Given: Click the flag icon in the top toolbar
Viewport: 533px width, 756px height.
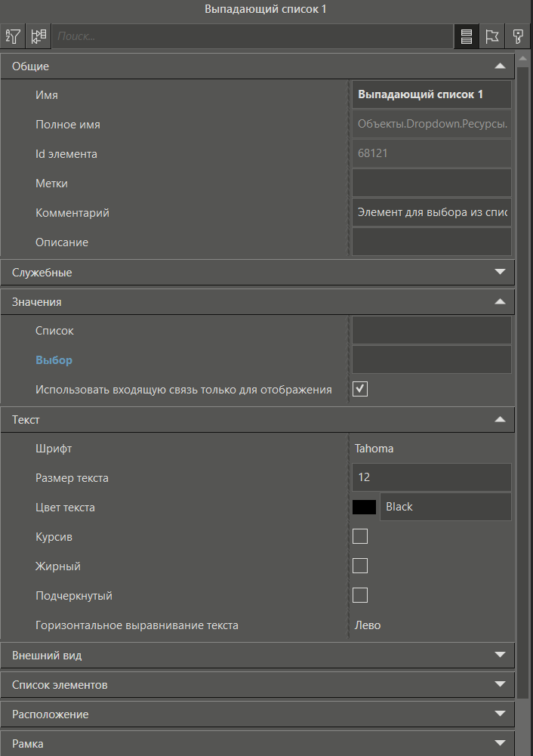Looking at the screenshot, I should point(491,35).
